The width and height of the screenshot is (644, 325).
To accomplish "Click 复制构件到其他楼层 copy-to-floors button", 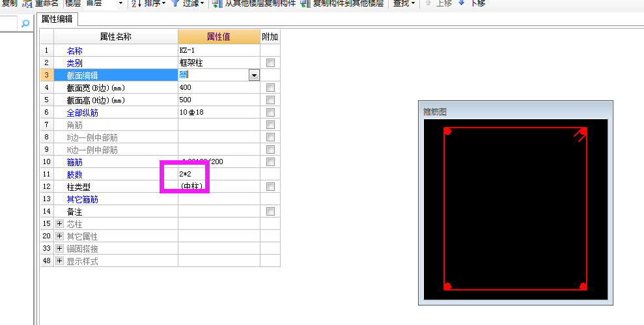I will (x=342, y=3).
